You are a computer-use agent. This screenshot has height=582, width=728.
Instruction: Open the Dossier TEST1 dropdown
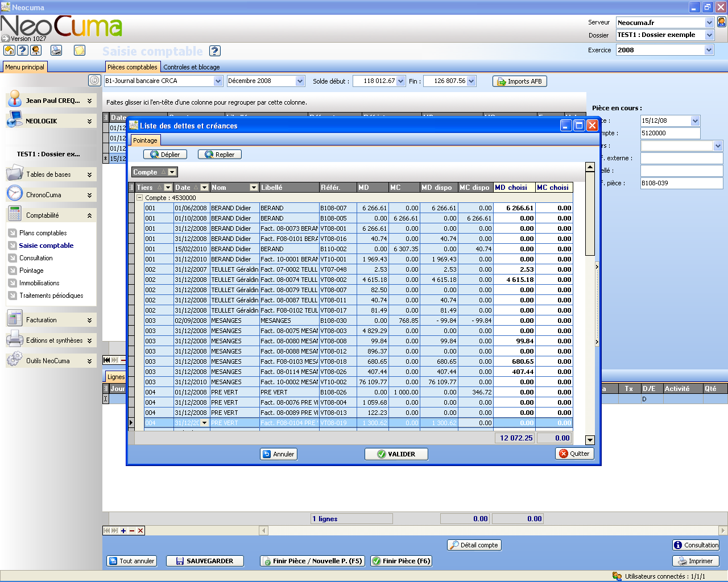pos(709,35)
